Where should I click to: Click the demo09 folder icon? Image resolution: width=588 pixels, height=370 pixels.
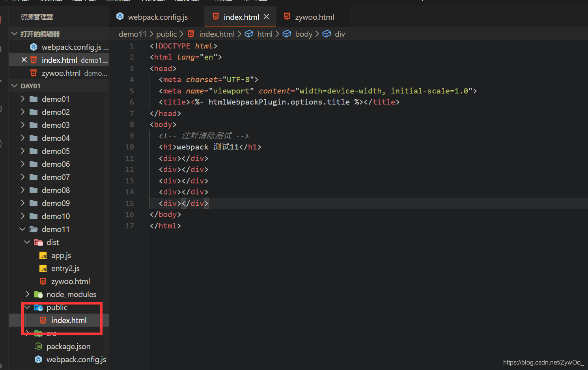pyautogui.click(x=34, y=203)
